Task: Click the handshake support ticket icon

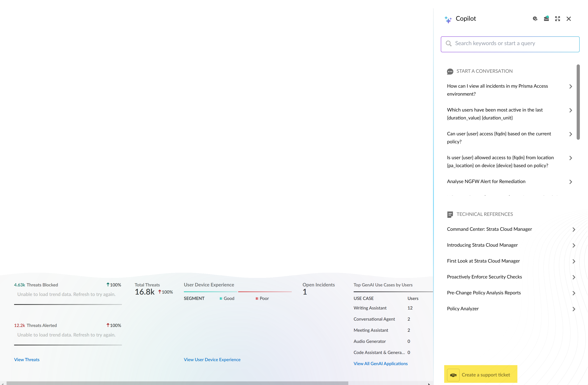Action: click(453, 375)
